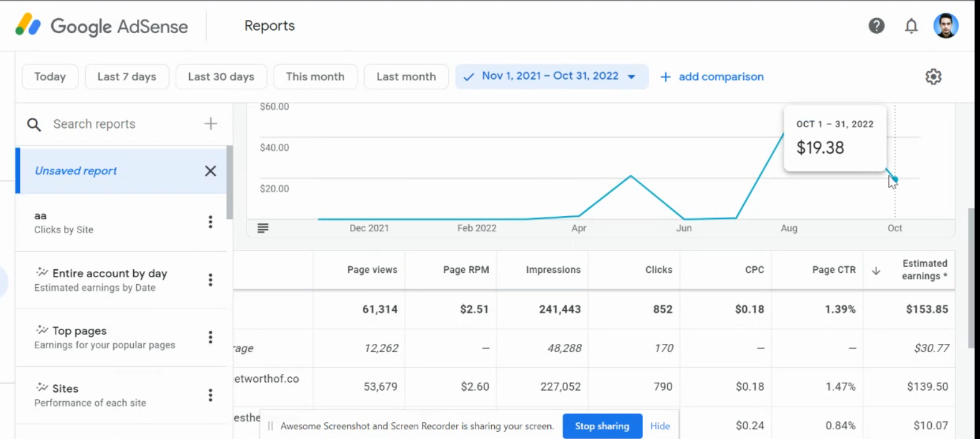Open more options for Sites report
Image resolution: width=980 pixels, height=439 pixels.
click(x=210, y=395)
